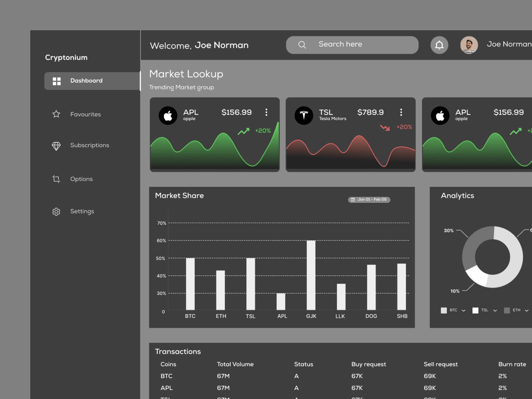Click the GJK bar in Market Share
This screenshot has width=532, height=399.
[x=311, y=275]
